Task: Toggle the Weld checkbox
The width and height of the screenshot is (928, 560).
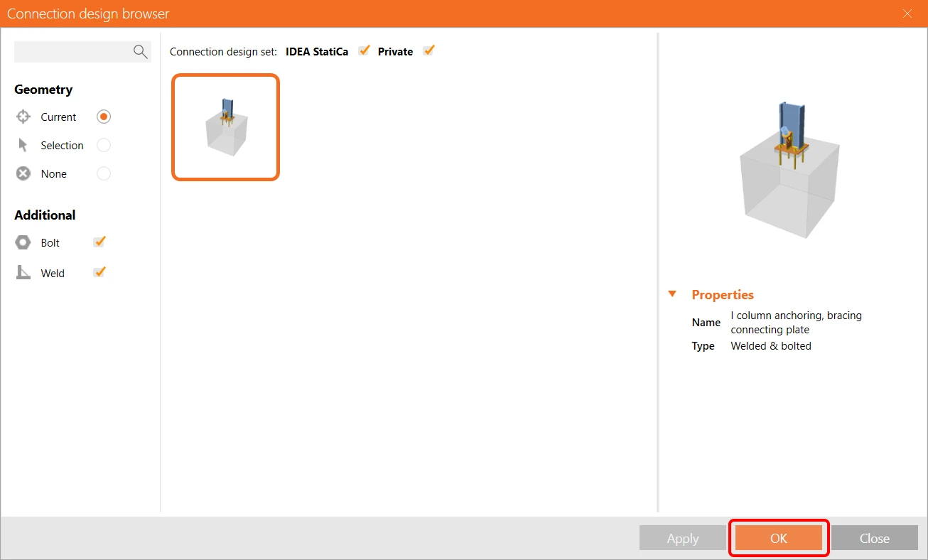Action: click(99, 272)
